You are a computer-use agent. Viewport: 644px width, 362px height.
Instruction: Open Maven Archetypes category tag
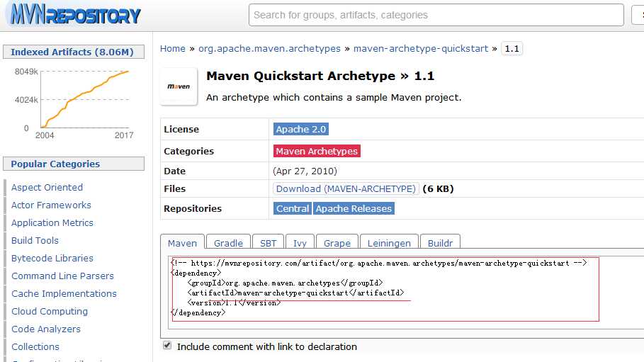click(x=317, y=151)
